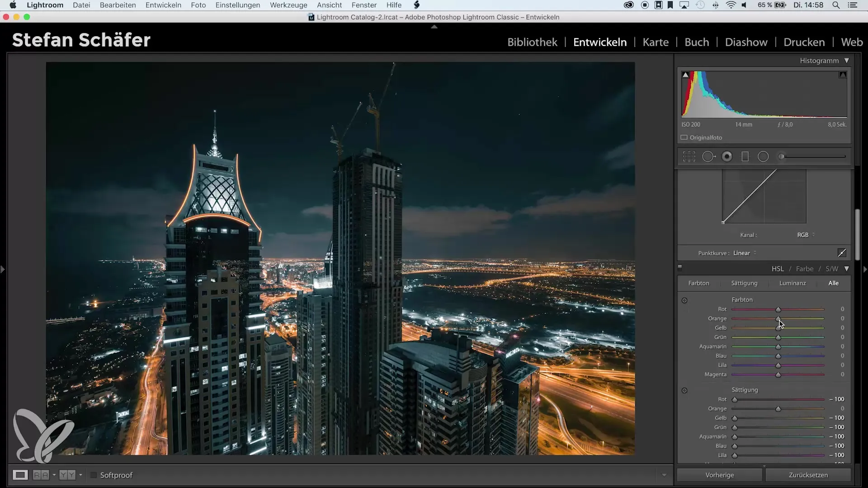The width and height of the screenshot is (868, 488).
Task: Open the Kanal RGB dropdown
Action: pos(806,235)
